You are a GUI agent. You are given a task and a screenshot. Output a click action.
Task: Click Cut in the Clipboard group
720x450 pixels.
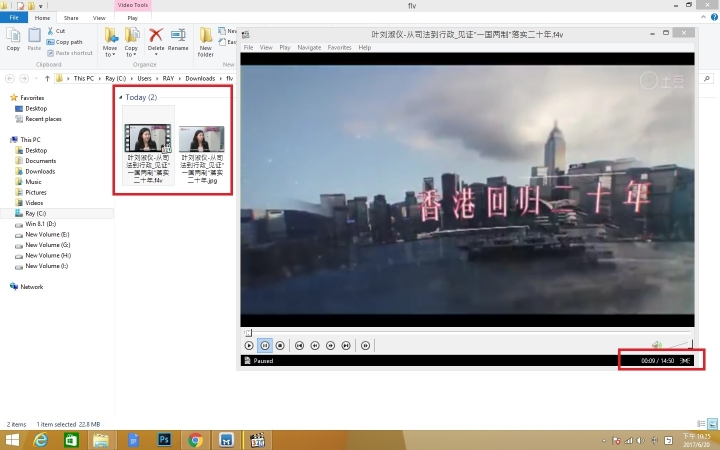tap(56, 31)
